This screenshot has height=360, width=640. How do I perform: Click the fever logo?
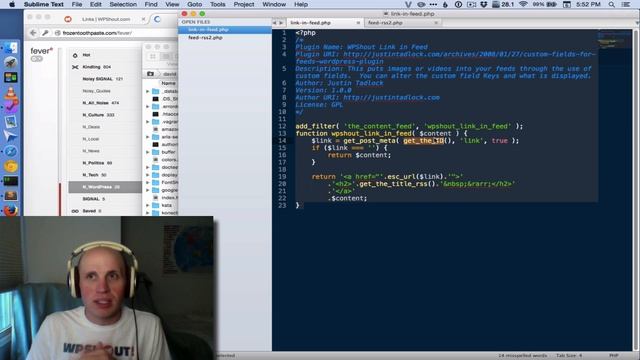click(42, 51)
